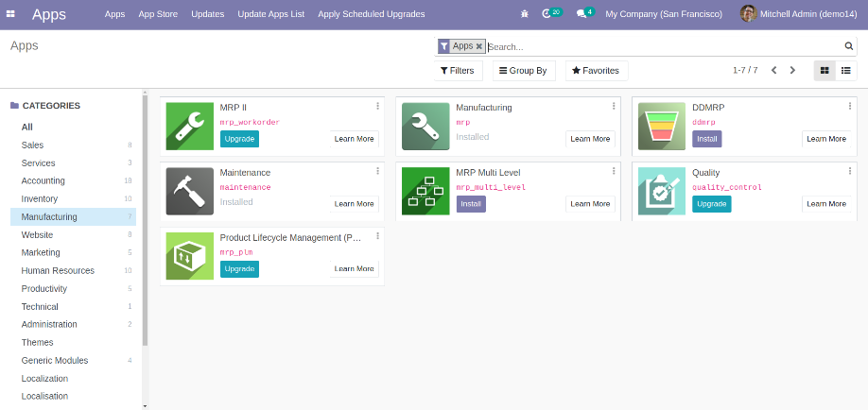Open Product Lifecycle Management card options menu
Viewport: 868px width, 410px height.
click(x=377, y=236)
